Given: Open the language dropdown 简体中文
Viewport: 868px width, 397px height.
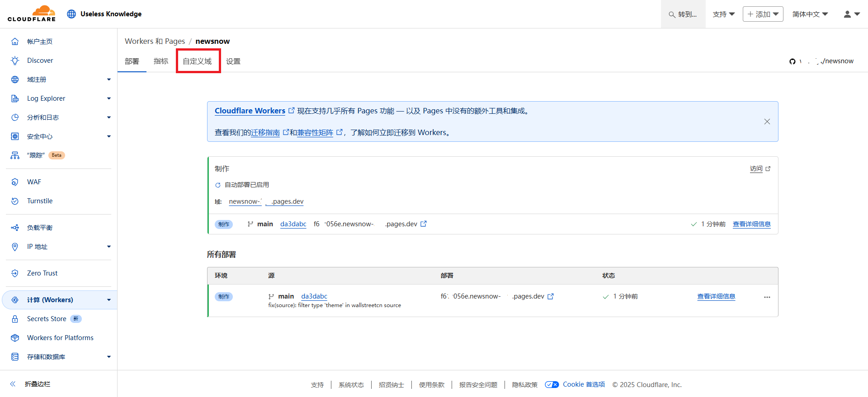Looking at the screenshot, I should point(810,14).
